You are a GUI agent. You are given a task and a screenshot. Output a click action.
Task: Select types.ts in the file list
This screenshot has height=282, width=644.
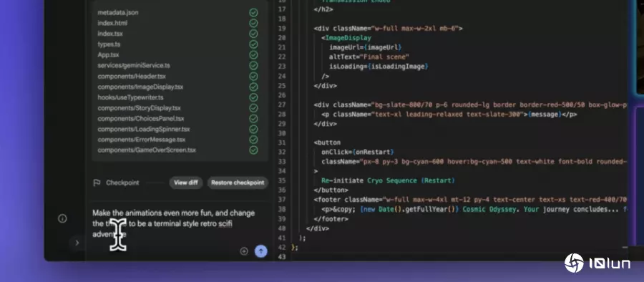click(x=109, y=44)
